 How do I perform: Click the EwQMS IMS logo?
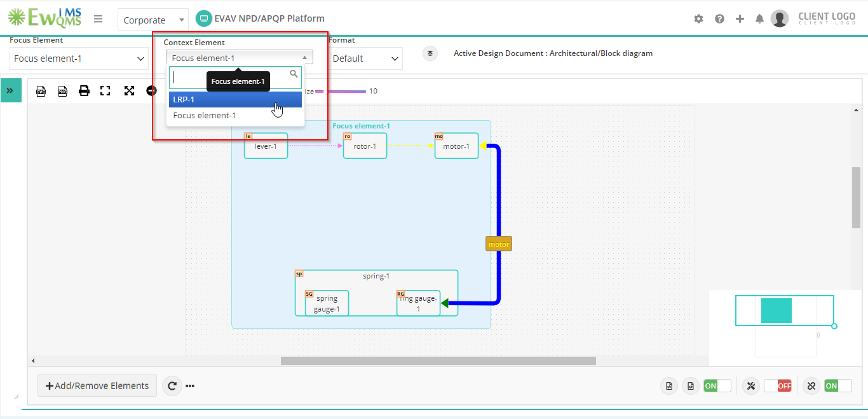[x=44, y=18]
